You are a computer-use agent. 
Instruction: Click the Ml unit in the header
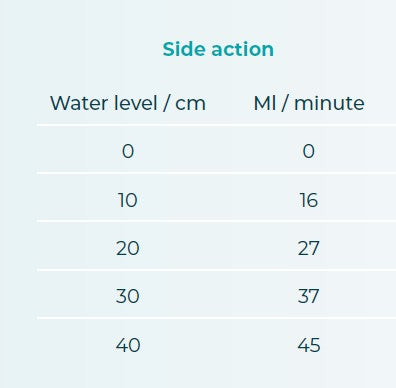[265, 103]
